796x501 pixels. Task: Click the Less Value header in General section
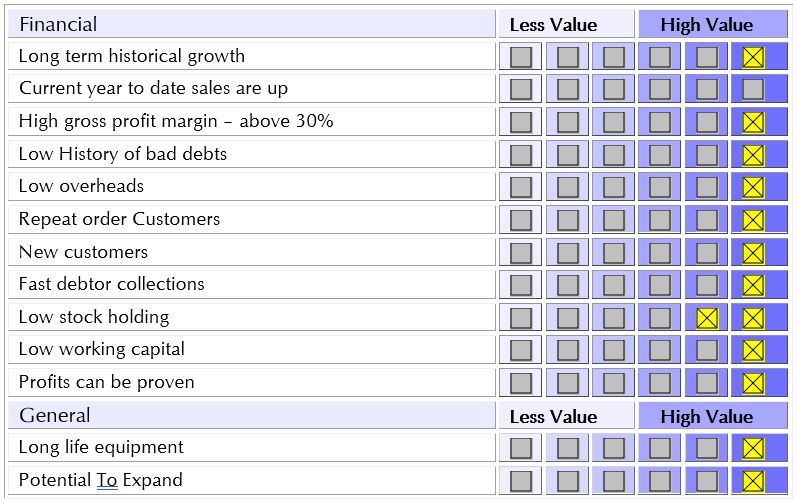click(553, 417)
